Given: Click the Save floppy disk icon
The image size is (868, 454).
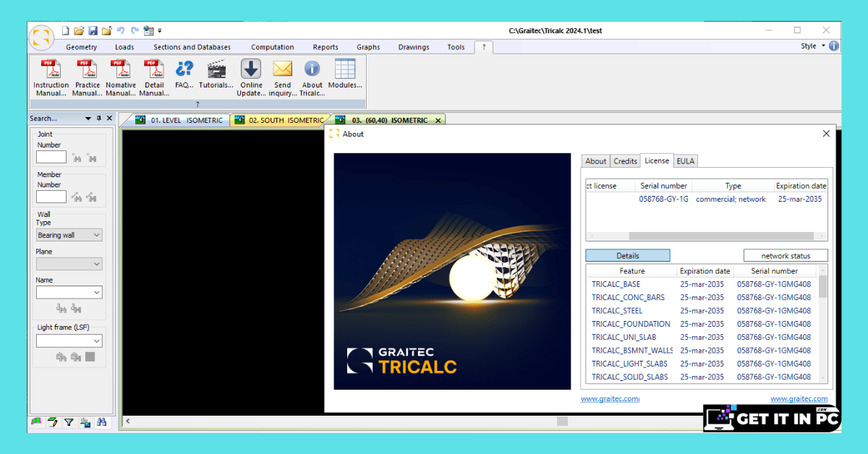Looking at the screenshot, I should pyautogui.click(x=93, y=30).
